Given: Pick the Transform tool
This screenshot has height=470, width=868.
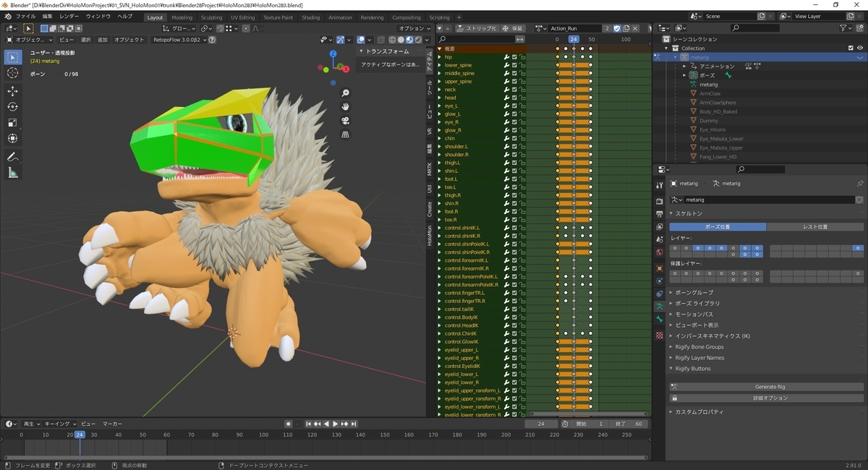Looking at the screenshot, I should tap(13, 139).
